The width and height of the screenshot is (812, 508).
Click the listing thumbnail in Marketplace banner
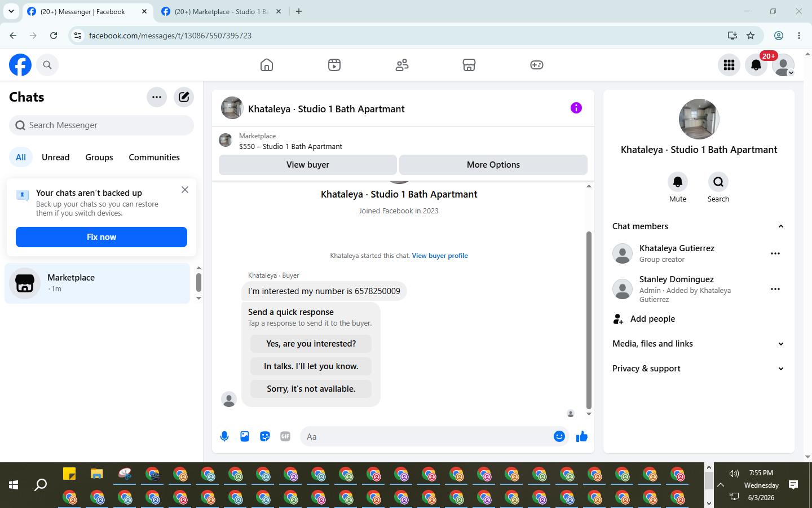226,140
